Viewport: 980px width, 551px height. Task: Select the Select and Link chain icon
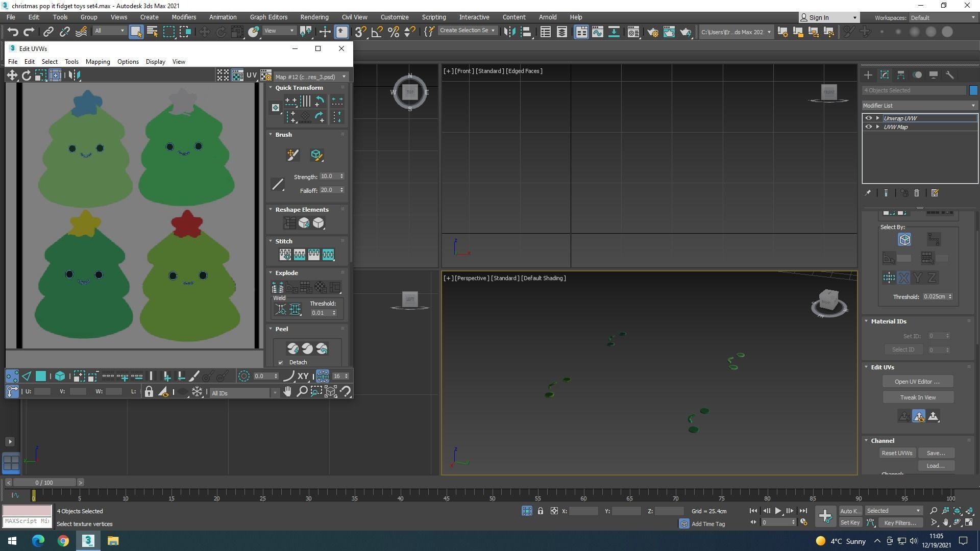(x=48, y=32)
